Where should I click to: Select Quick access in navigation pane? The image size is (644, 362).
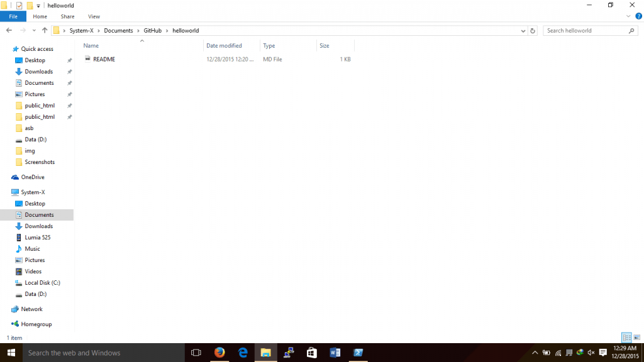(x=37, y=49)
